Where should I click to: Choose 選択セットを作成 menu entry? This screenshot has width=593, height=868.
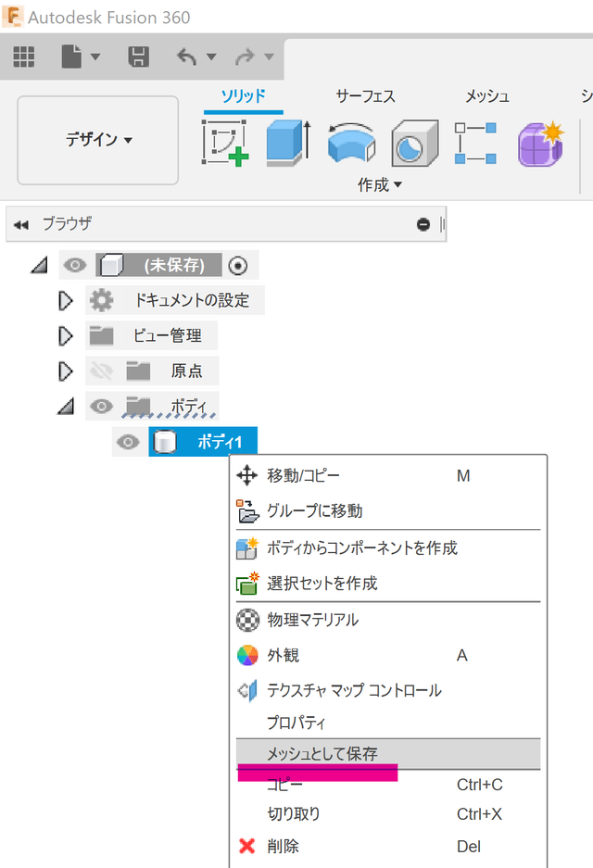click(x=388, y=584)
